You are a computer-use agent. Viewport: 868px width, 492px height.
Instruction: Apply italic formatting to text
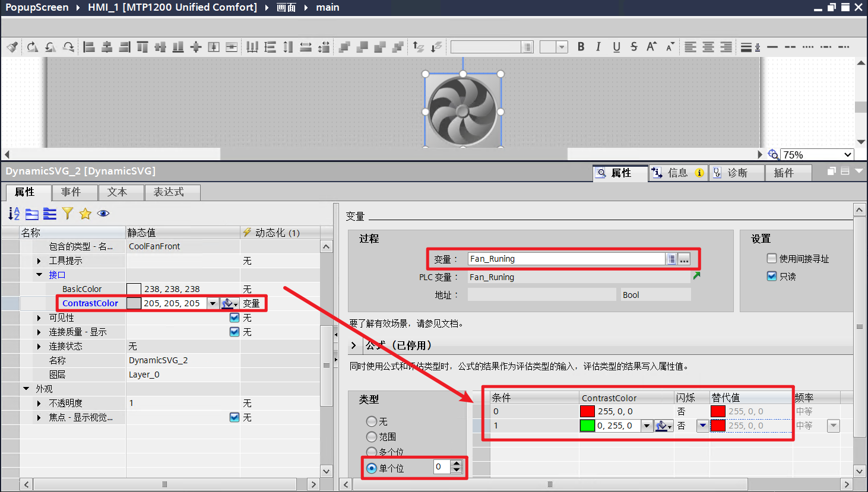(x=597, y=46)
